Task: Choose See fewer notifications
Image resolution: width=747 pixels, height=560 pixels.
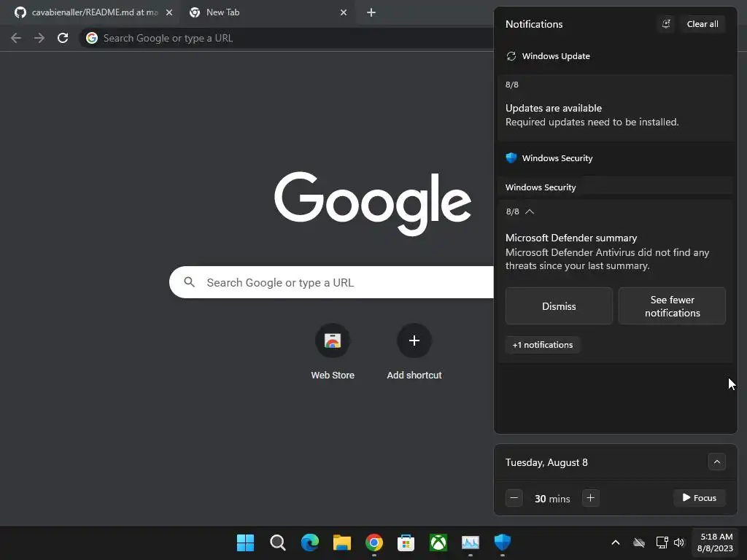Action: [x=672, y=306]
